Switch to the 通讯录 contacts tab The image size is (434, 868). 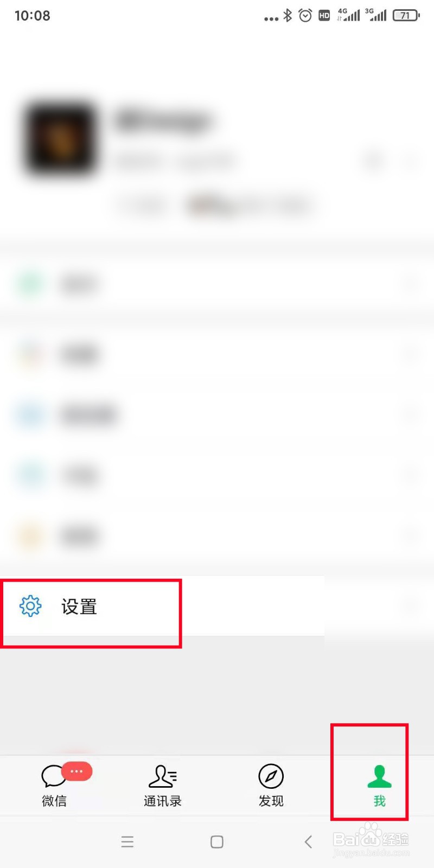163,785
